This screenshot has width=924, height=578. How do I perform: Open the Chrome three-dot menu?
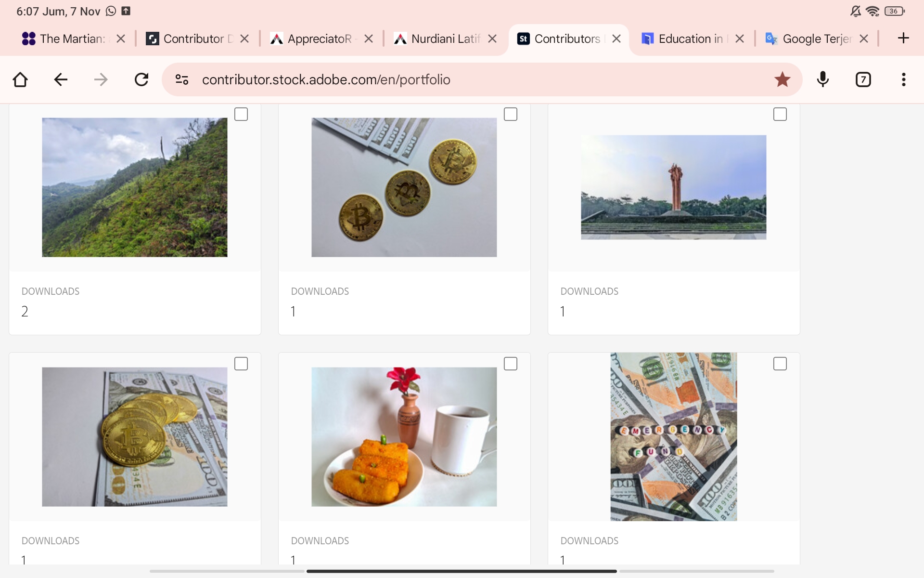point(903,79)
